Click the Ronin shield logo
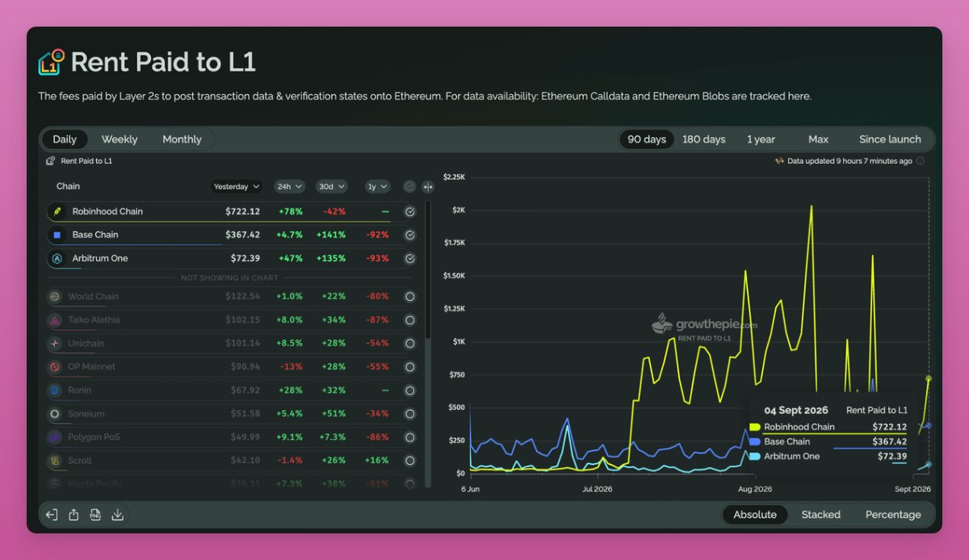Screen dimensions: 969x560 coord(55,390)
